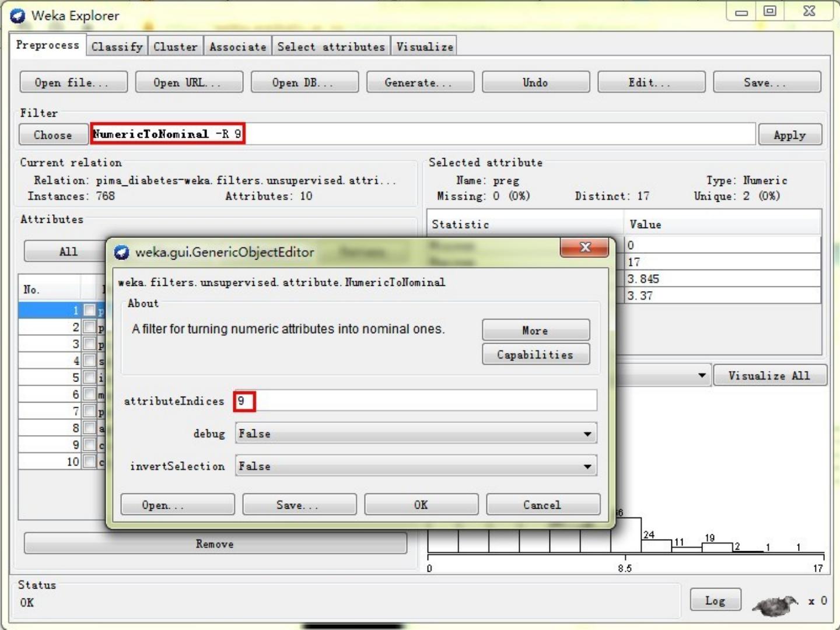Image resolution: width=840 pixels, height=630 pixels.
Task: Tick the checkbox for attribute row 9
Action: point(89,444)
